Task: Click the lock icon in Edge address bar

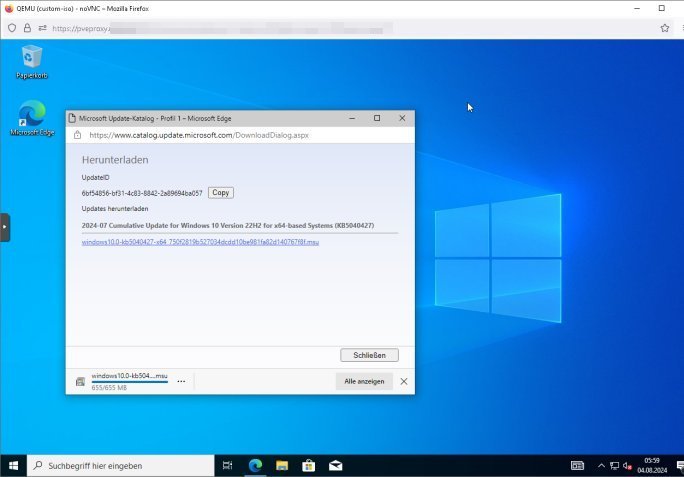Action: click(x=78, y=135)
